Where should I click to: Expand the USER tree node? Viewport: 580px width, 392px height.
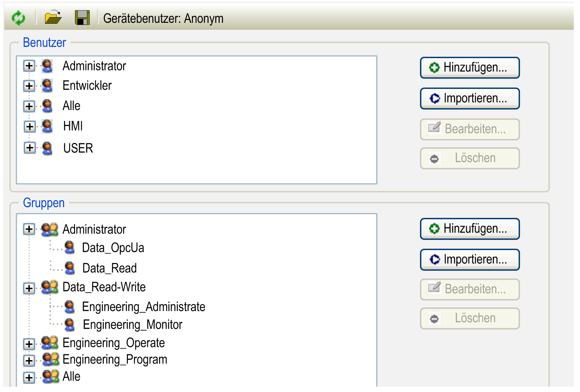[29, 148]
